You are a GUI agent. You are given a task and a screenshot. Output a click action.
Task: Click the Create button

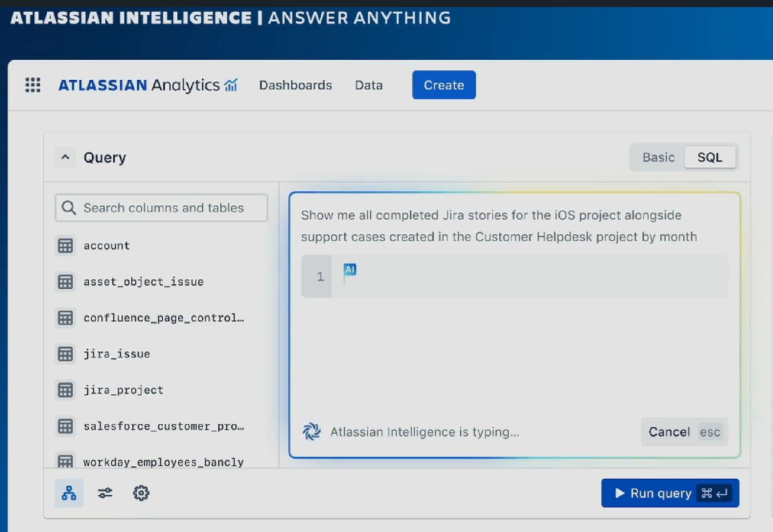click(443, 85)
